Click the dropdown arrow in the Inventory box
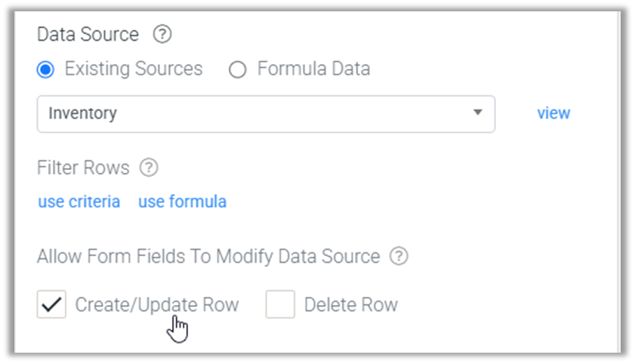Image resolution: width=635 pixels, height=364 pixels. [x=478, y=113]
